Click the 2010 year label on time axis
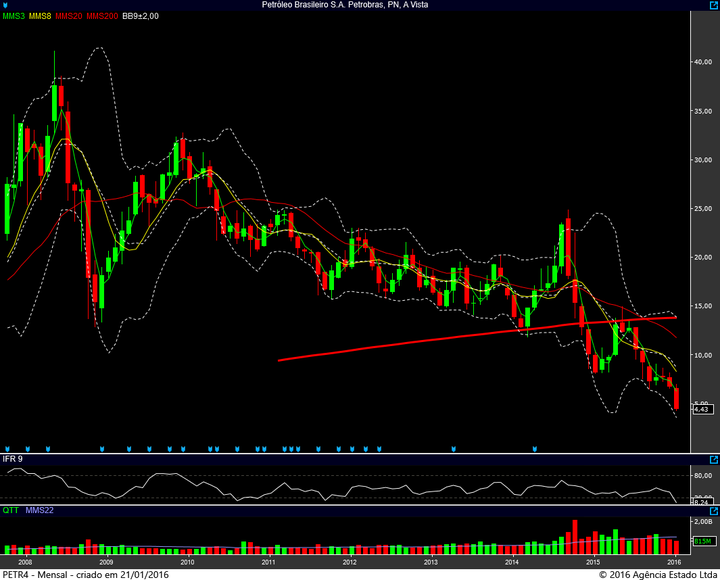720x580 pixels. [x=187, y=562]
